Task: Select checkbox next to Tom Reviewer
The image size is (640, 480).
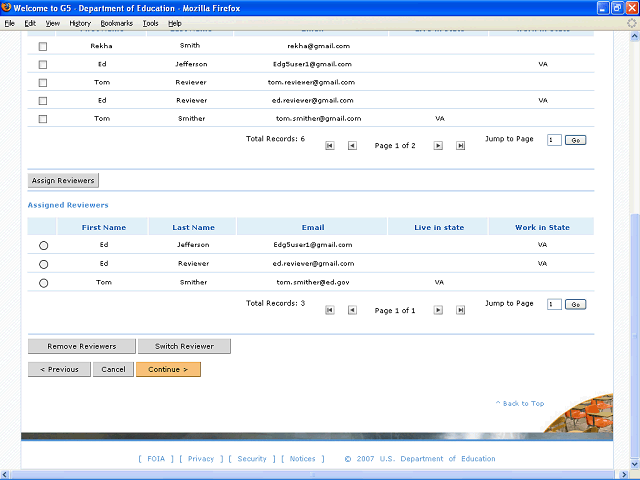Action: (42, 82)
